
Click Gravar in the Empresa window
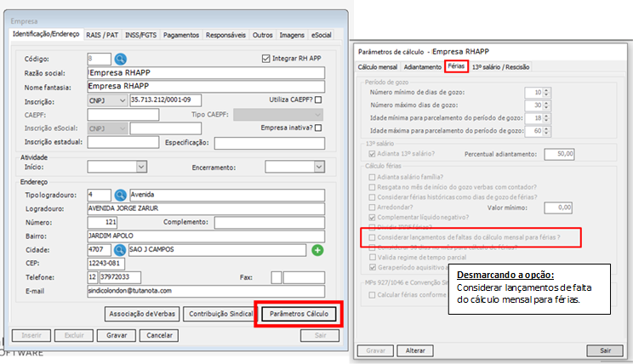pos(117,335)
